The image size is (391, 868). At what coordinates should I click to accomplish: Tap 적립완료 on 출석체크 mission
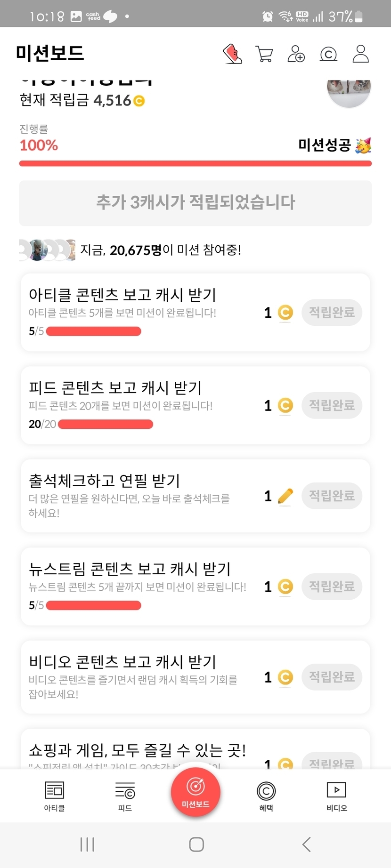pyautogui.click(x=332, y=496)
